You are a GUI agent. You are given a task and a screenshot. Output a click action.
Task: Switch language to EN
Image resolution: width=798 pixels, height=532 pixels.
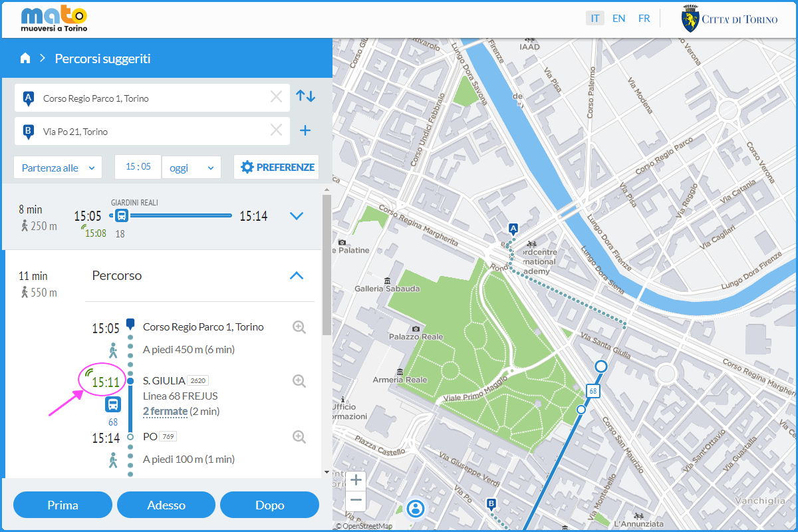[618, 19]
